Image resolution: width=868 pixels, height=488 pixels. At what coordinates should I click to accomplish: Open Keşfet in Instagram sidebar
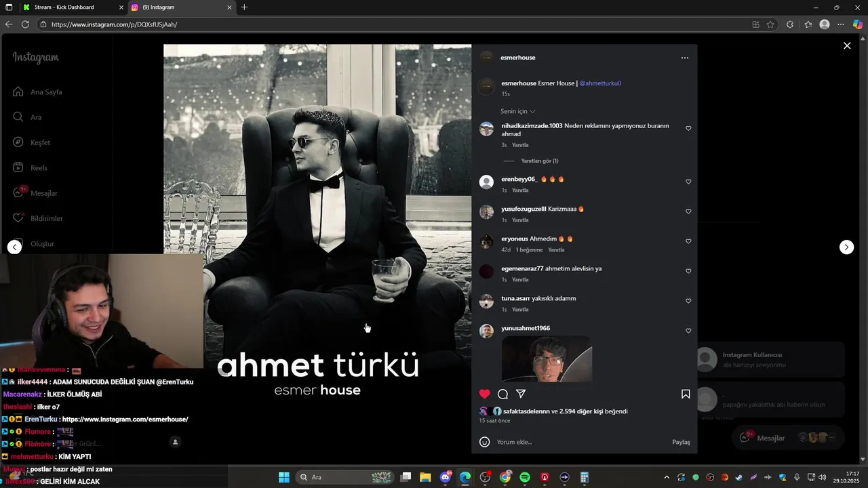pos(31,142)
